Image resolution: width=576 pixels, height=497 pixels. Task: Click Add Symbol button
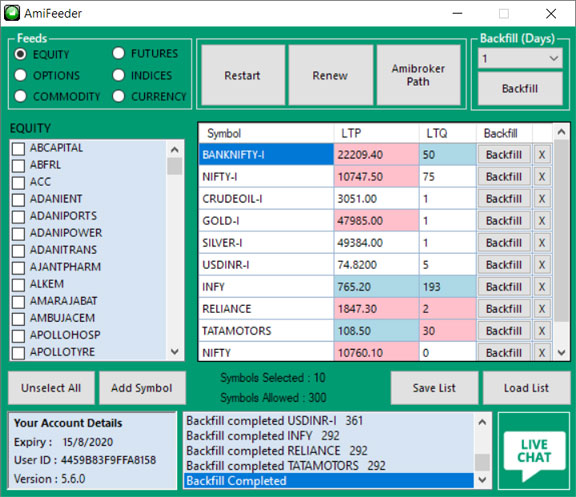tap(142, 388)
